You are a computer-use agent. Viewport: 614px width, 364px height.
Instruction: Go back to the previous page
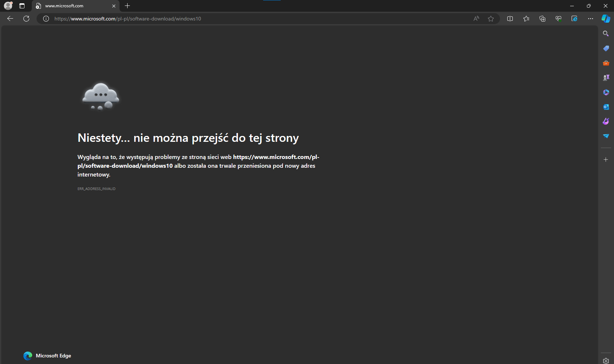(x=10, y=19)
